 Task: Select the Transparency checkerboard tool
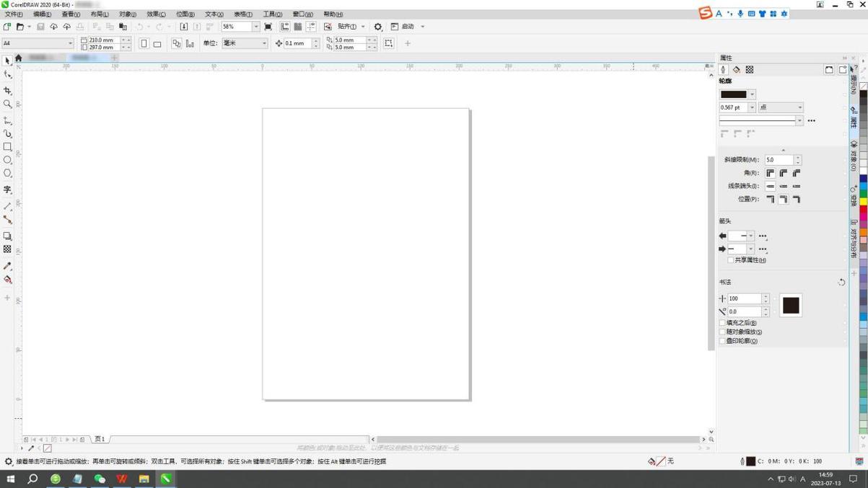coord(7,249)
